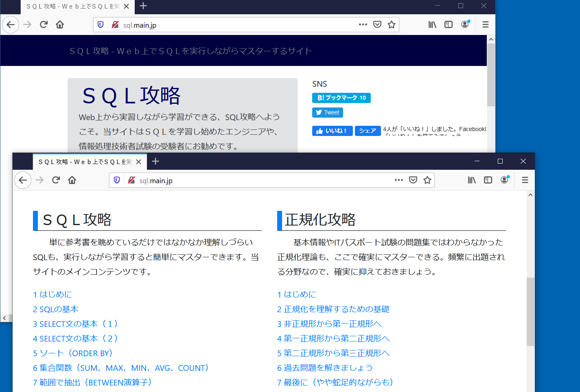Viewport: 580px width, 392px height.
Task: Go to Home in front Firefox window
Action: point(72,180)
